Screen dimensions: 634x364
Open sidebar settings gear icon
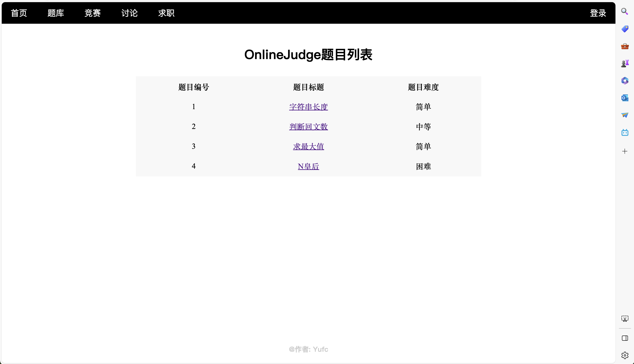(625, 355)
